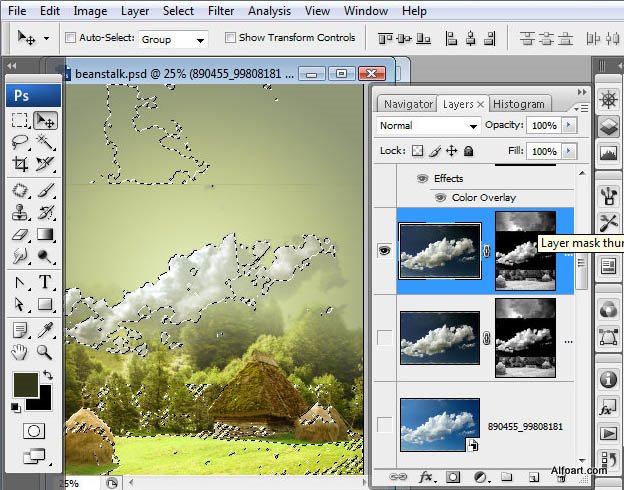
Task: Select the Magic Wand tool
Action: (x=45, y=142)
